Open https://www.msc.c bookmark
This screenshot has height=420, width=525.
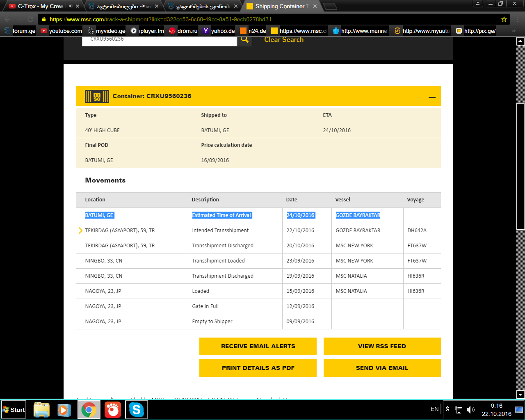[299, 31]
